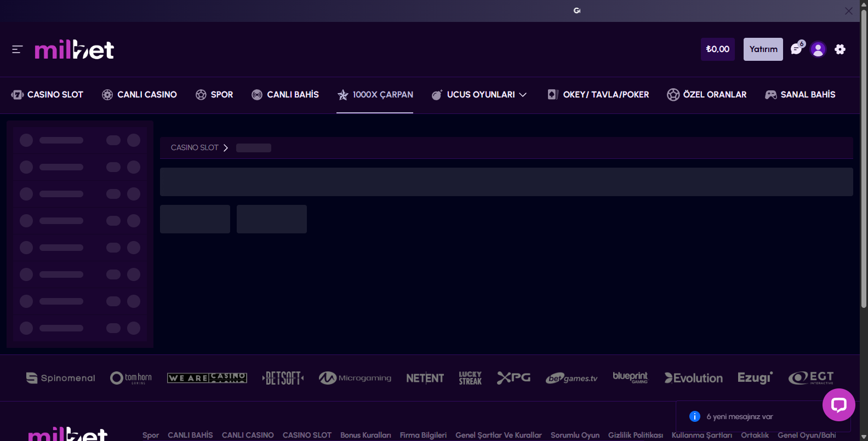Open the Özel Oranlar menu tab
Screen dimensions: 868x441
[707, 95]
